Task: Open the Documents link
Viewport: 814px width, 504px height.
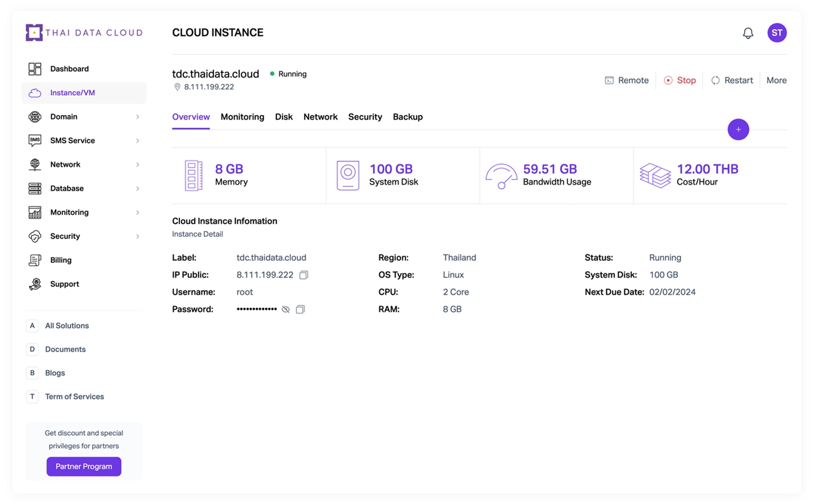Action: click(x=65, y=349)
